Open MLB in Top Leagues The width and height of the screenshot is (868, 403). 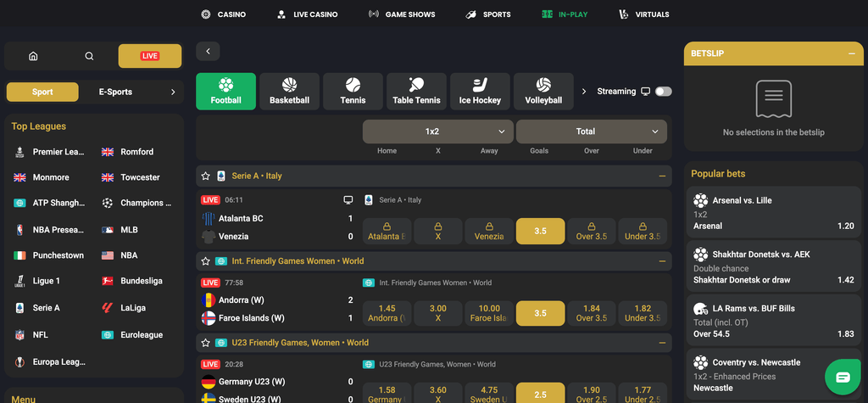coord(120,229)
